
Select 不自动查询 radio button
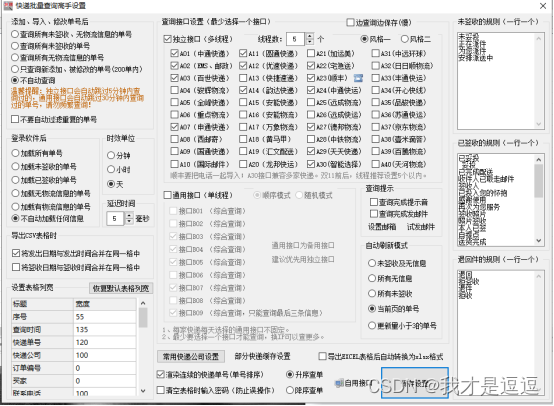15,80
